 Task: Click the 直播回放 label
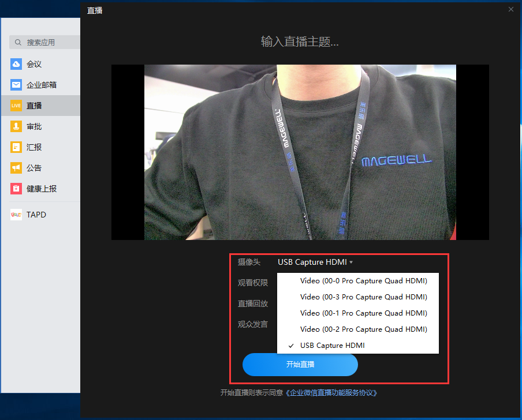253,303
